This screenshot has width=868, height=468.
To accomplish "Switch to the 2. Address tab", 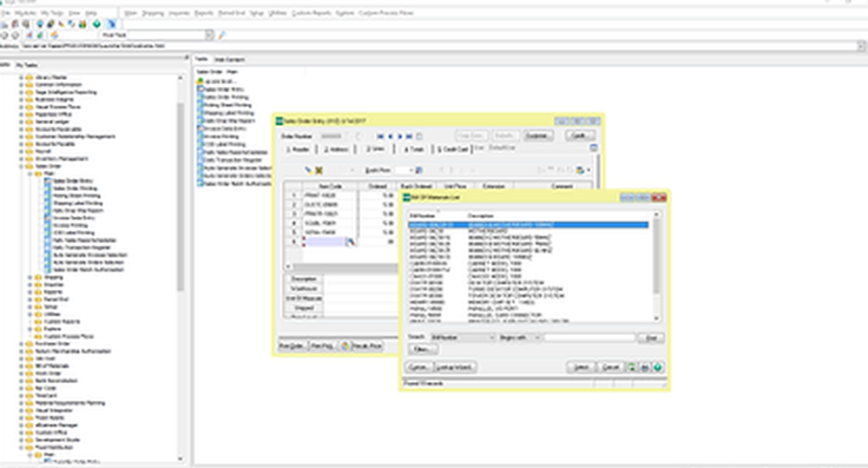I will pos(336,149).
